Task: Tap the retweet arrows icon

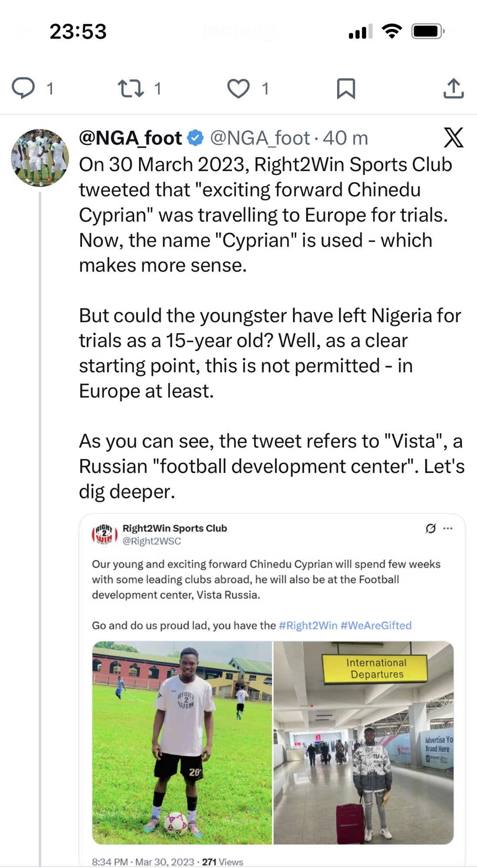Action: [131, 88]
